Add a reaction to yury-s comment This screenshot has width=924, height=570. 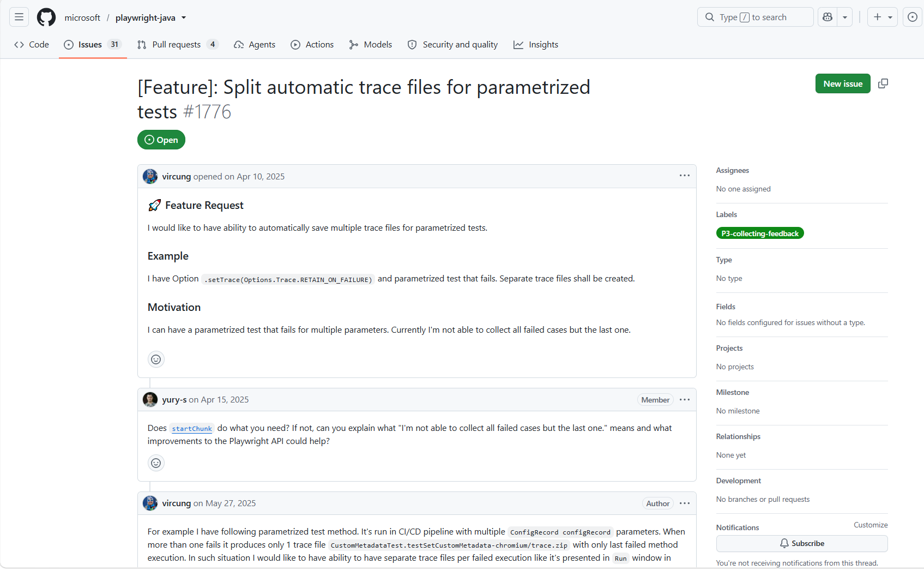[156, 463]
